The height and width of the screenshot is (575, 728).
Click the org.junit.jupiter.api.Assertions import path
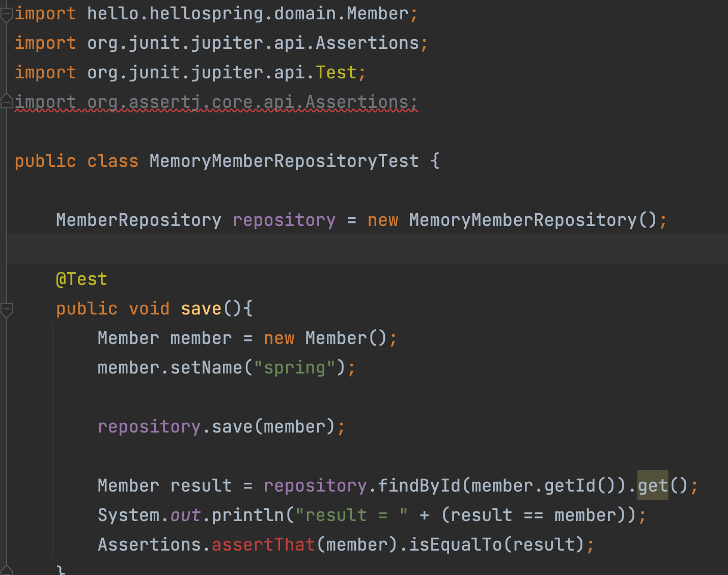253,43
